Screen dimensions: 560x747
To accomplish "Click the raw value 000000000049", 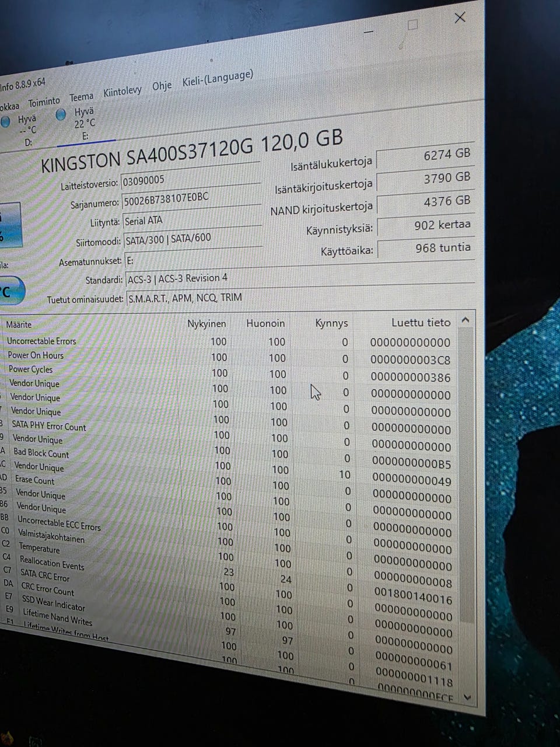I will click(412, 481).
